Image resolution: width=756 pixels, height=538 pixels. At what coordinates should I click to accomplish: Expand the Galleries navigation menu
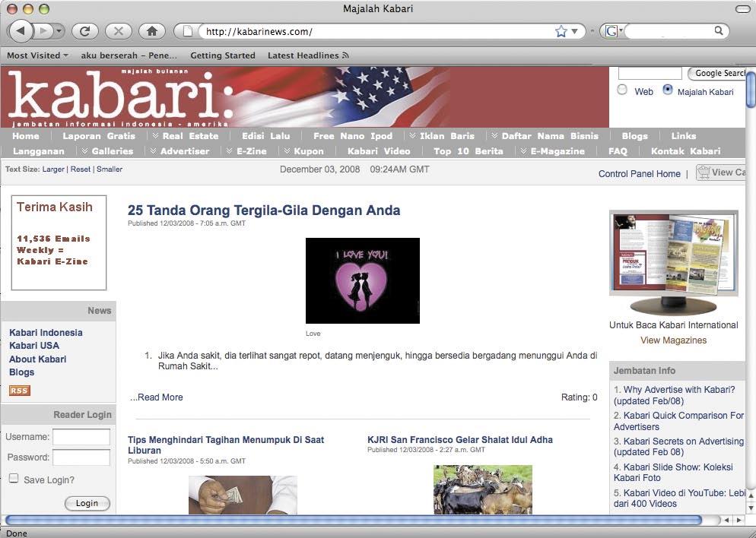107,151
